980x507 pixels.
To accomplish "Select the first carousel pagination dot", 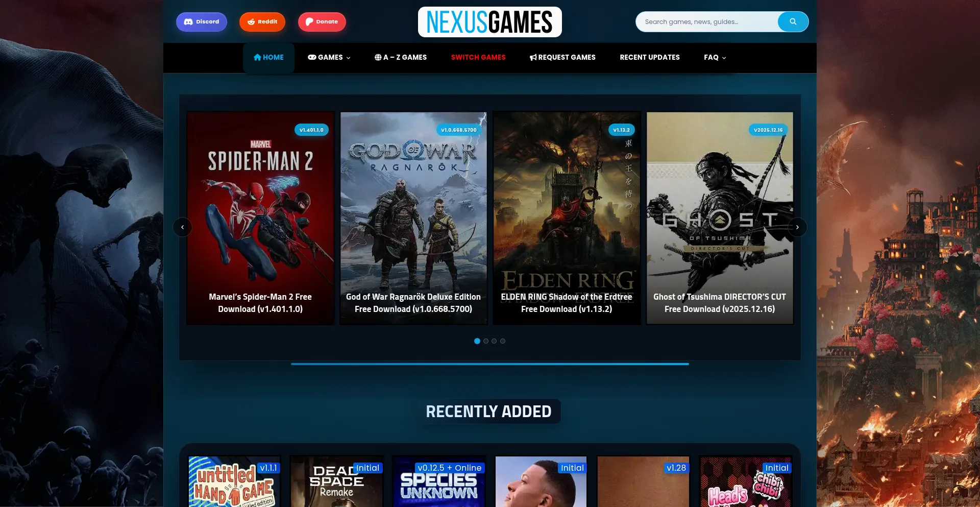I will [477, 341].
